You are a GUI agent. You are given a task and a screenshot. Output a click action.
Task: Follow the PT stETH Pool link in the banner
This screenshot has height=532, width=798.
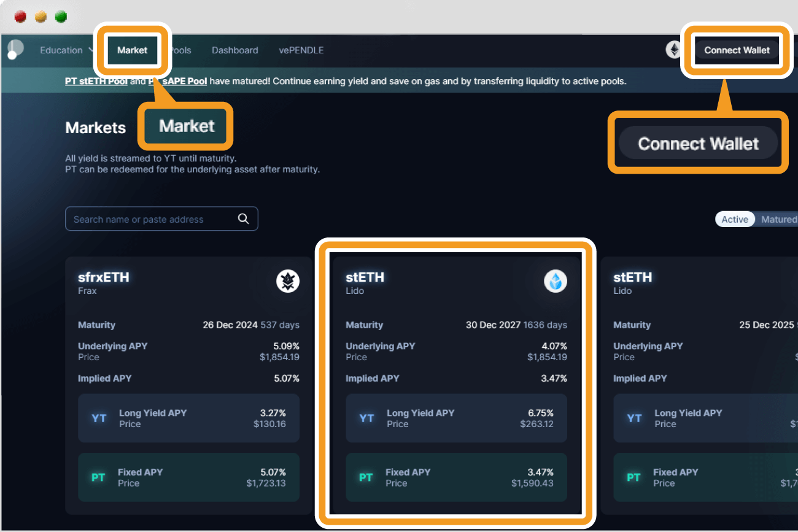click(x=96, y=81)
